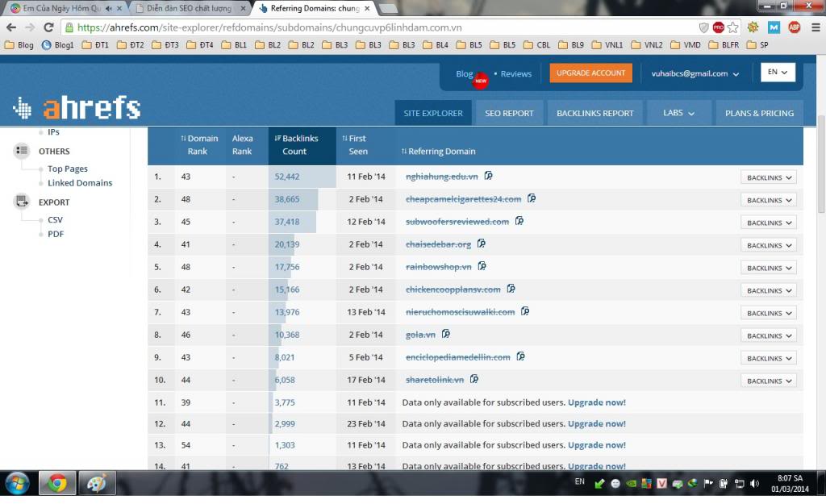Open external link icon beside gola.vn
The width and height of the screenshot is (826, 504).
[x=445, y=334]
